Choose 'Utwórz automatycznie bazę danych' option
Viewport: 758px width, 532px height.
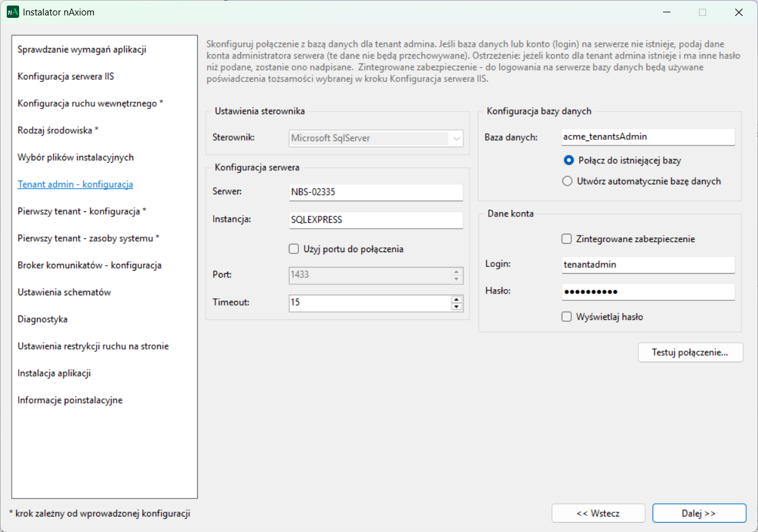coord(568,181)
